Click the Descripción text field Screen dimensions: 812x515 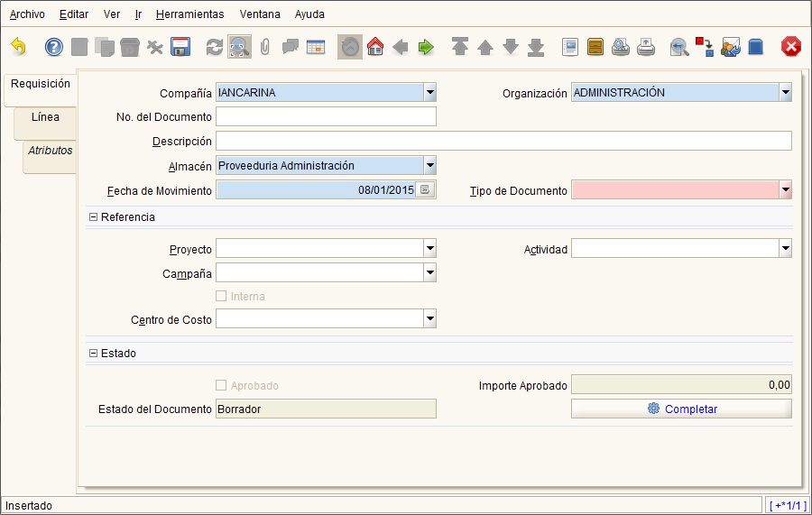(503, 141)
